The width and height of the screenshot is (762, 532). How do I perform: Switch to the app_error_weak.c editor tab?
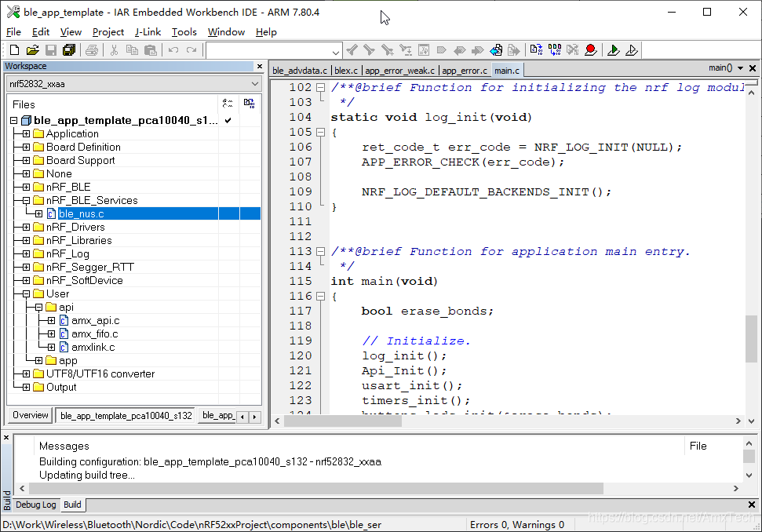pyautogui.click(x=400, y=71)
